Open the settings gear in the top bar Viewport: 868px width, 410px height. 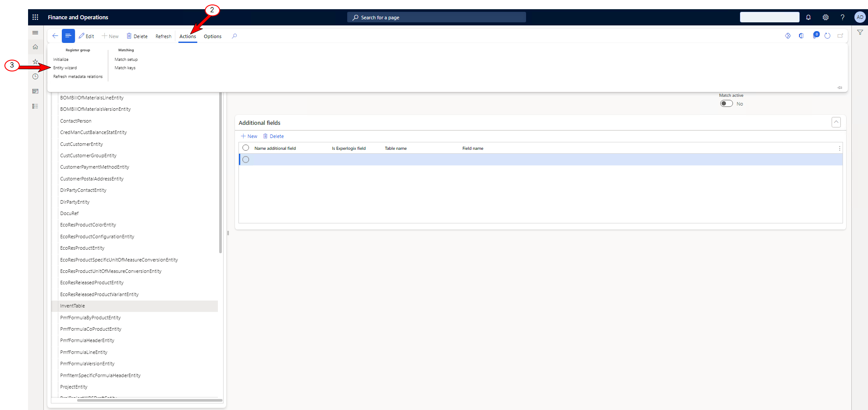pos(825,17)
